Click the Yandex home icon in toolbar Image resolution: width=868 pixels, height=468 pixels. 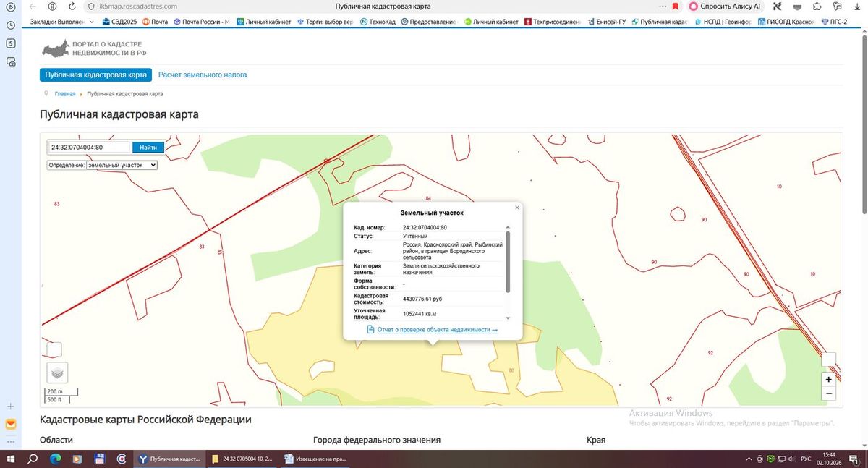click(51, 6)
